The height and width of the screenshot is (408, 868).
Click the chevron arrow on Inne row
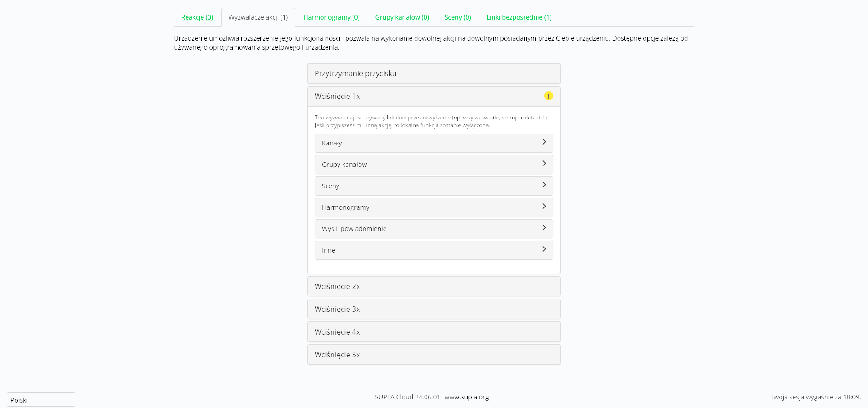(544, 249)
